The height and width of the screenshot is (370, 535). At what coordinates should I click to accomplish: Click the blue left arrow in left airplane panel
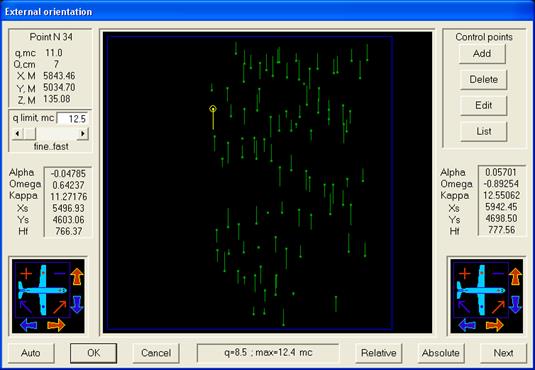point(29,325)
